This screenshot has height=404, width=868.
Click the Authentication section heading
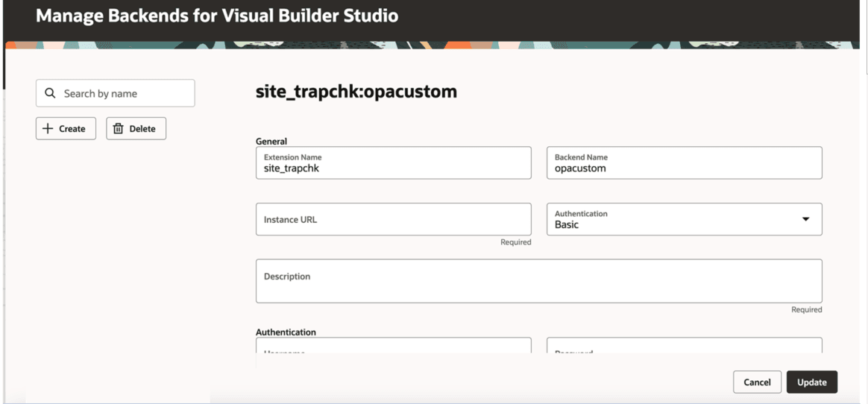[286, 332]
